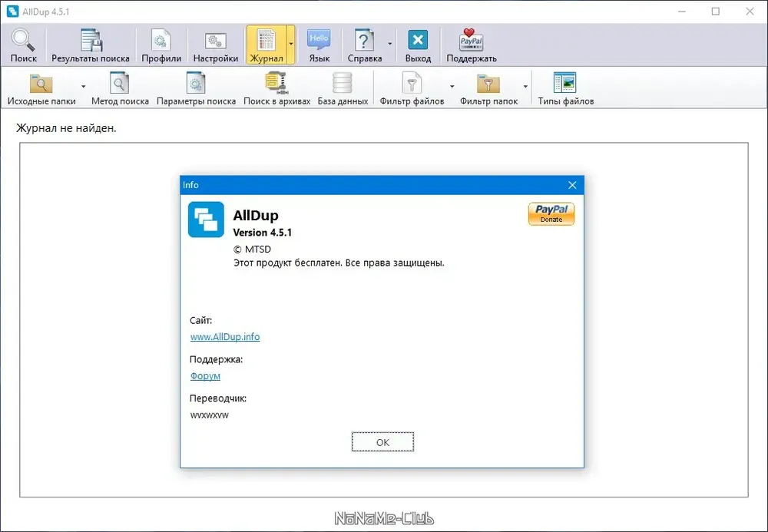
Task: Open Типы файлов file types
Action: pyautogui.click(x=566, y=88)
